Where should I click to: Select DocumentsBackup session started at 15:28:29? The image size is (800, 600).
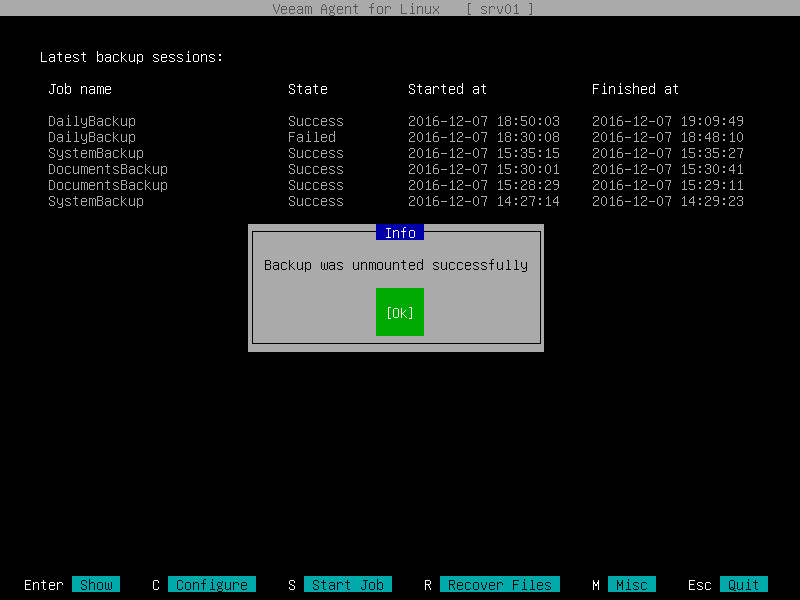tap(396, 185)
